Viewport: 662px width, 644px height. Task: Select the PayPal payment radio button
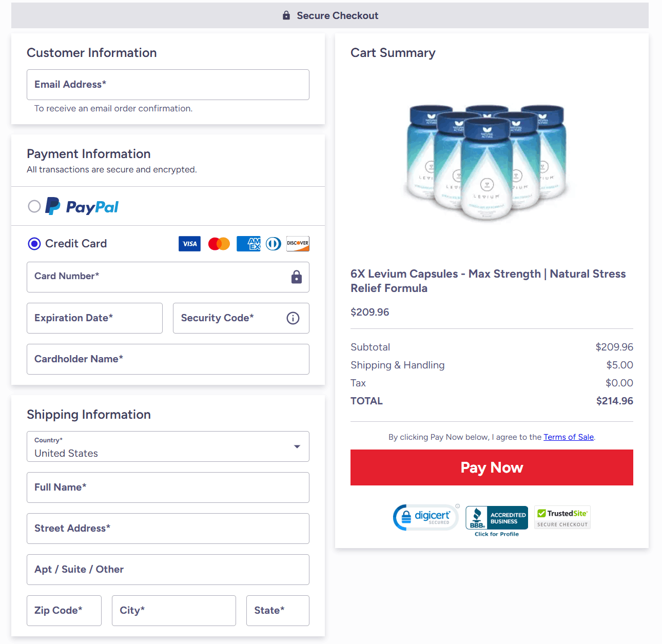[x=34, y=206]
